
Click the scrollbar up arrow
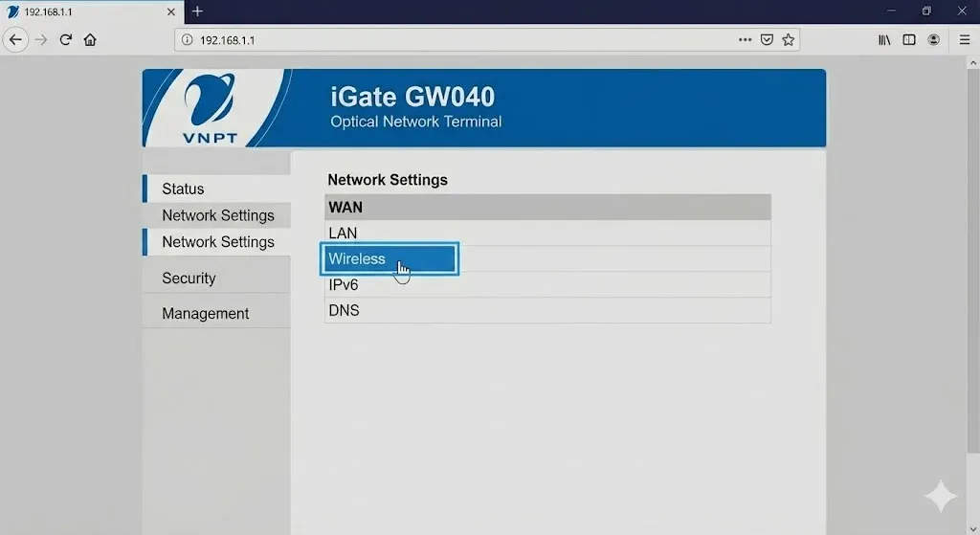click(973, 62)
